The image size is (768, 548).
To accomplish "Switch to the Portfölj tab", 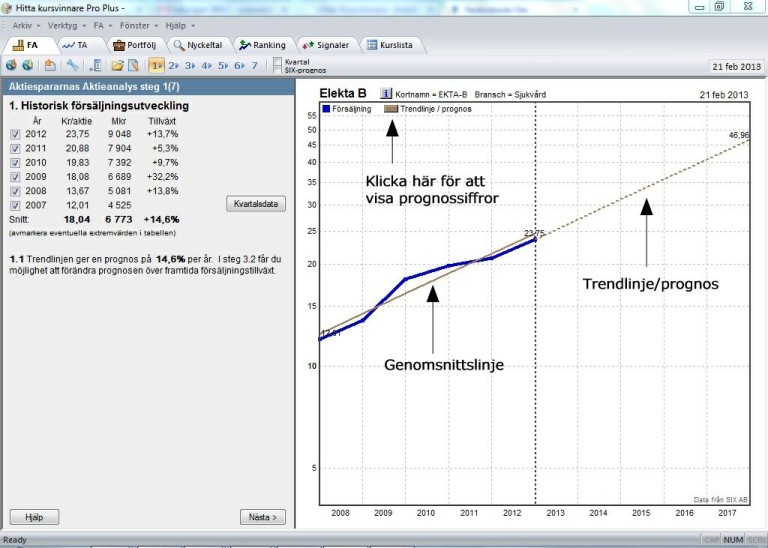I will pyautogui.click(x=137, y=45).
